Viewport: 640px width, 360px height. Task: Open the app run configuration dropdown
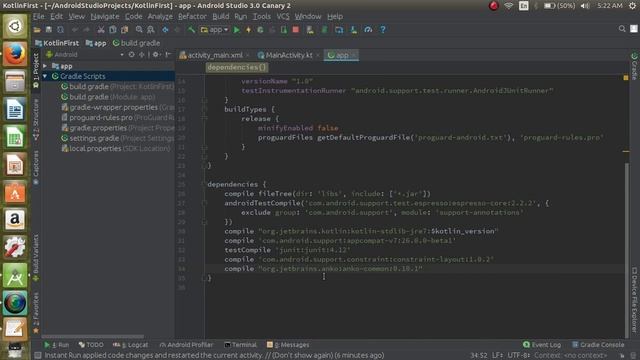pos(214,30)
